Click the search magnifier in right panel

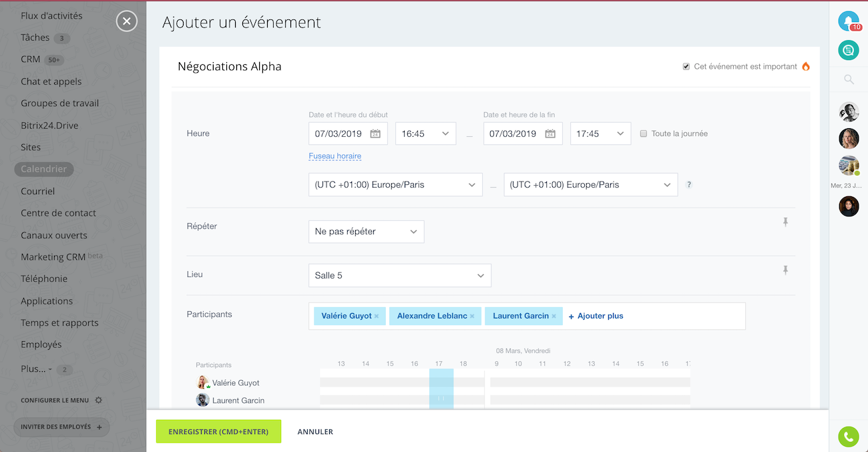[x=849, y=79]
